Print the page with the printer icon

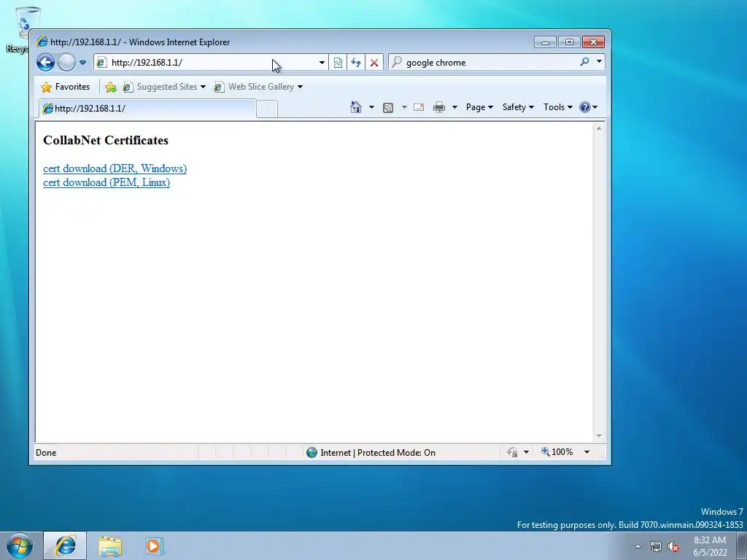[x=438, y=107]
